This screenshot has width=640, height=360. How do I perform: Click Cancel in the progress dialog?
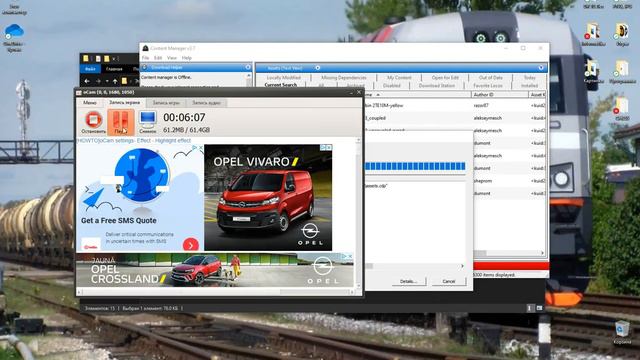click(x=449, y=281)
